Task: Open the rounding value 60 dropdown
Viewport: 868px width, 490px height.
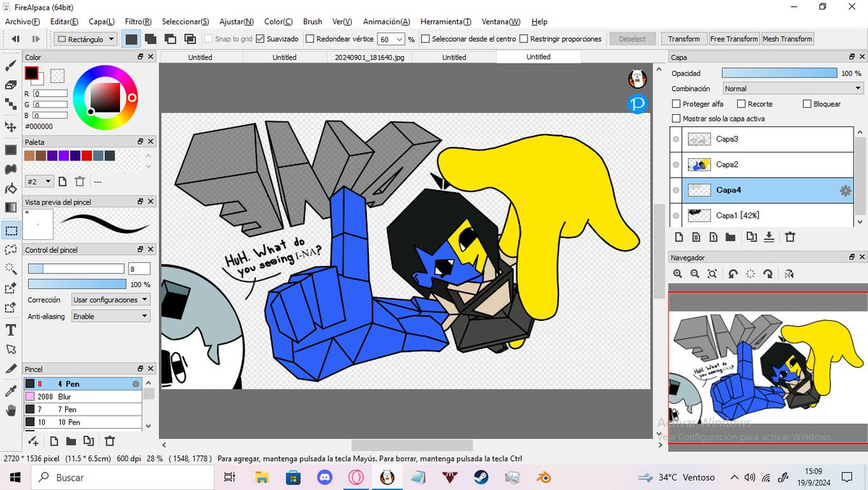Action: pyautogui.click(x=391, y=39)
